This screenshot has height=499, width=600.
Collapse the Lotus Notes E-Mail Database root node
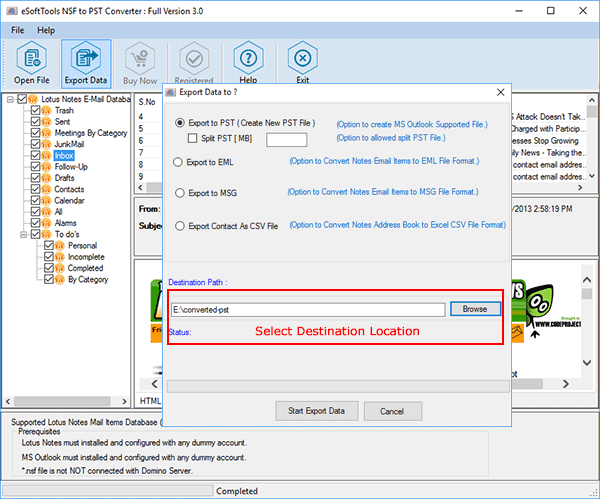point(9,100)
